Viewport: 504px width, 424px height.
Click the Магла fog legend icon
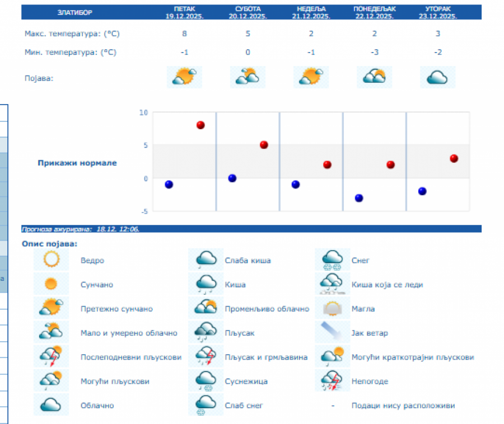(333, 309)
